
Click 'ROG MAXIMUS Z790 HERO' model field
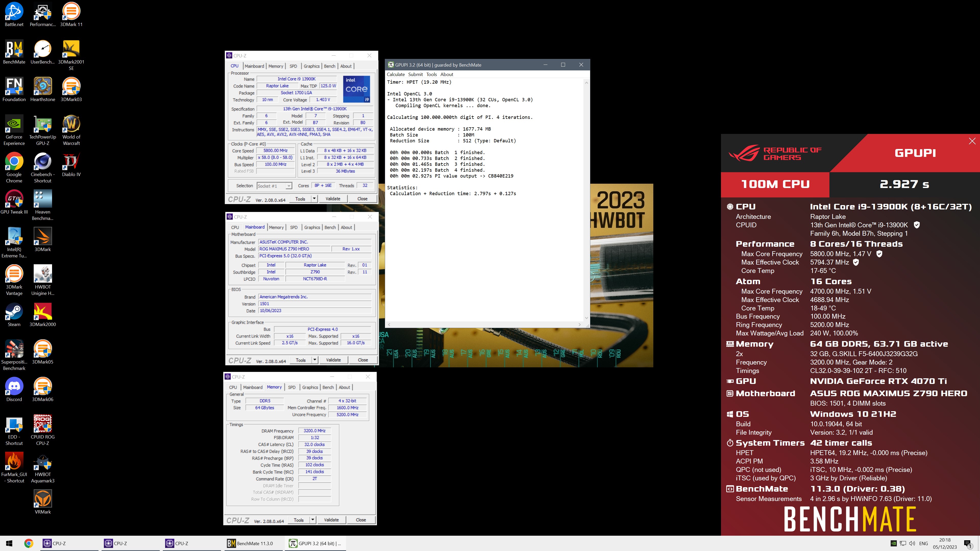295,249
